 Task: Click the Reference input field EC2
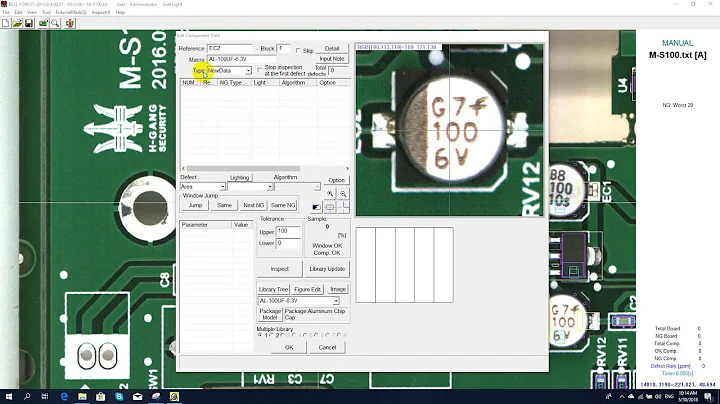click(x=230, y=48)
